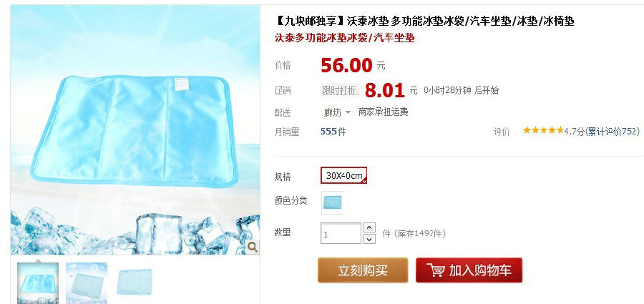Click the magnifier zoom icon on product image
The image size is (644, 304).
coord(252,247)
